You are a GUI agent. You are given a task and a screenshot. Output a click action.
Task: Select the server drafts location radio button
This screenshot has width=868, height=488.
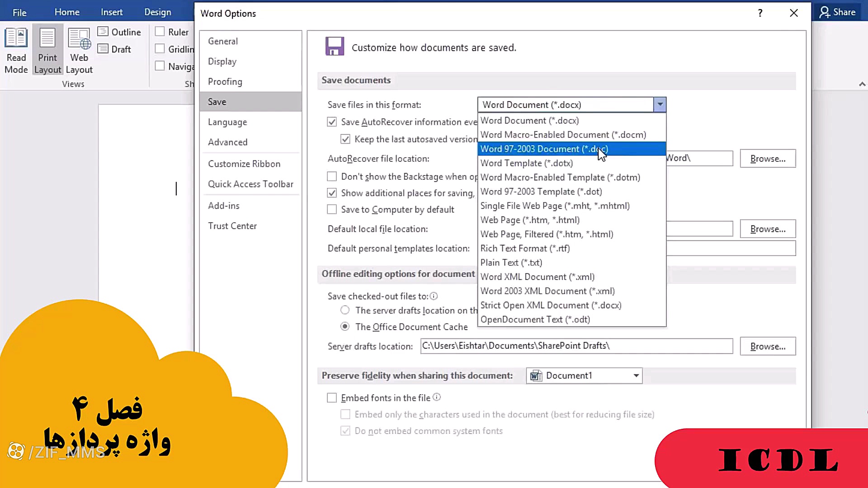[345, 310]
